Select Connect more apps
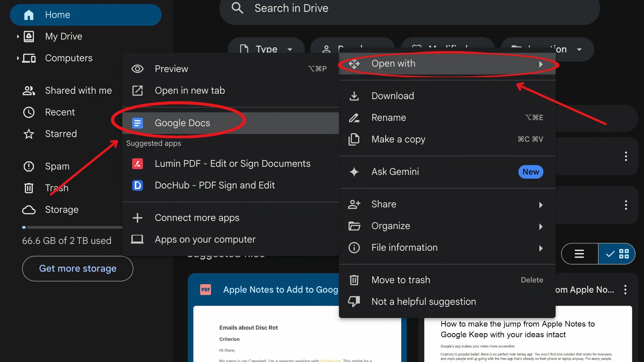 pyautogui.click(x=231, y=218)
